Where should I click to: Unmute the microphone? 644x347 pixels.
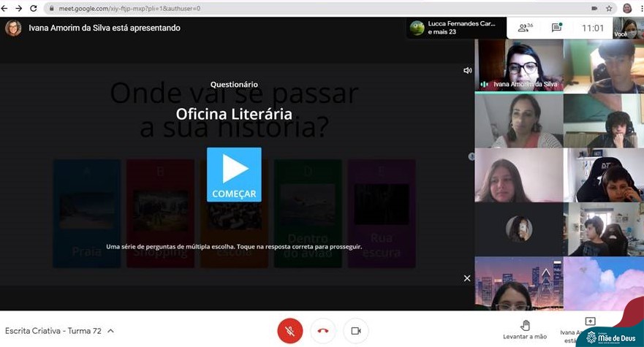pos(289,331)
